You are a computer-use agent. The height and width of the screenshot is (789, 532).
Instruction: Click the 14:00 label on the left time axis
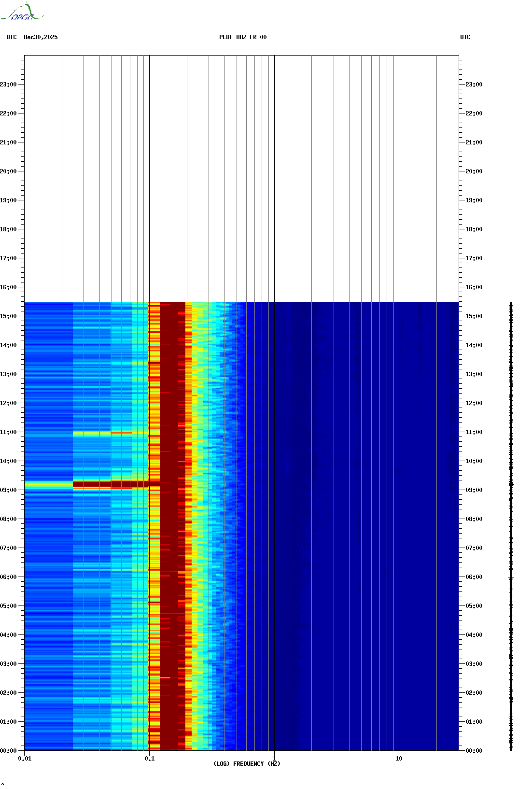click(x=8, y=345)
